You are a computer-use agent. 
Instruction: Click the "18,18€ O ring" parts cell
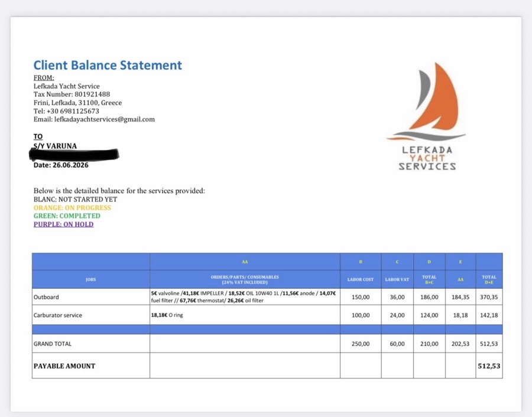point(245,315)
